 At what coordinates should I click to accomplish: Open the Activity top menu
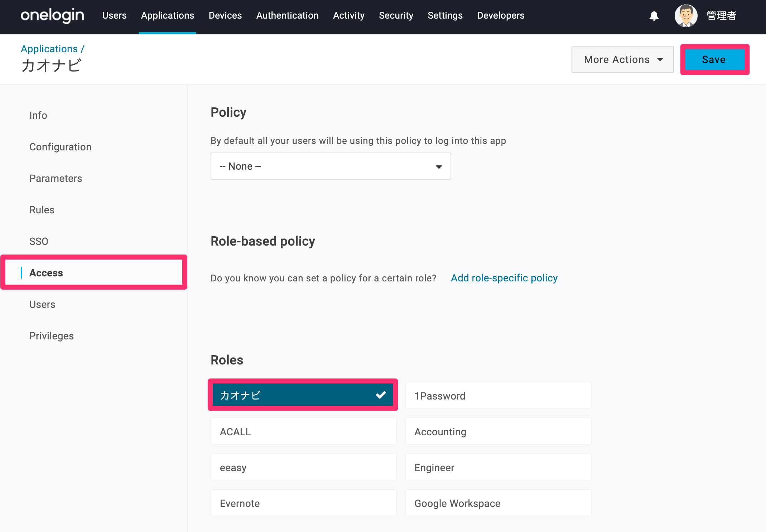pos(349,15)
